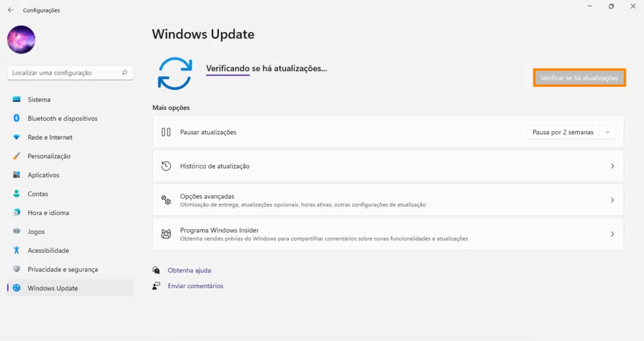644x341 pixels.
Task: Click the Bluetooth icon in sidebar
Action: tap(16, 118)
